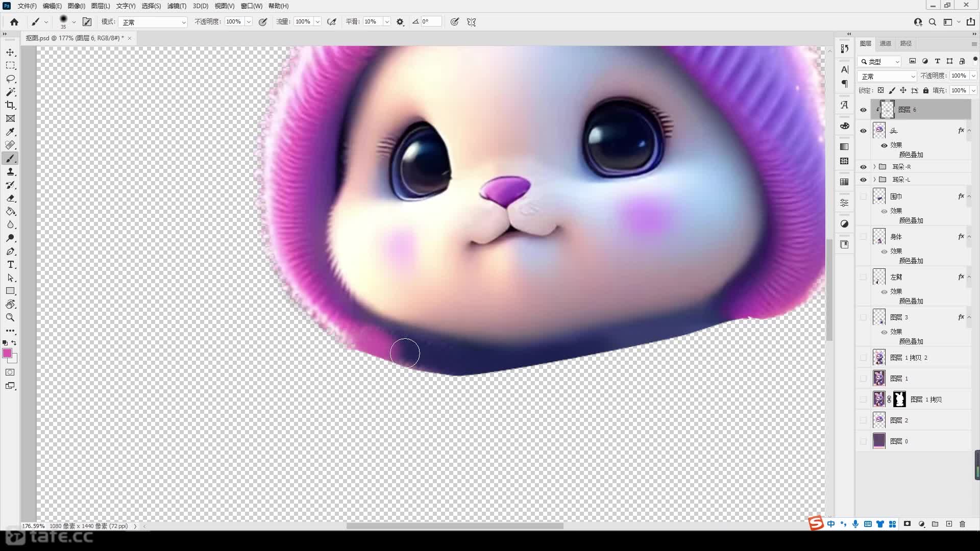
Task: Select layer 图层 1 拷贝 2
Action: 921,358
